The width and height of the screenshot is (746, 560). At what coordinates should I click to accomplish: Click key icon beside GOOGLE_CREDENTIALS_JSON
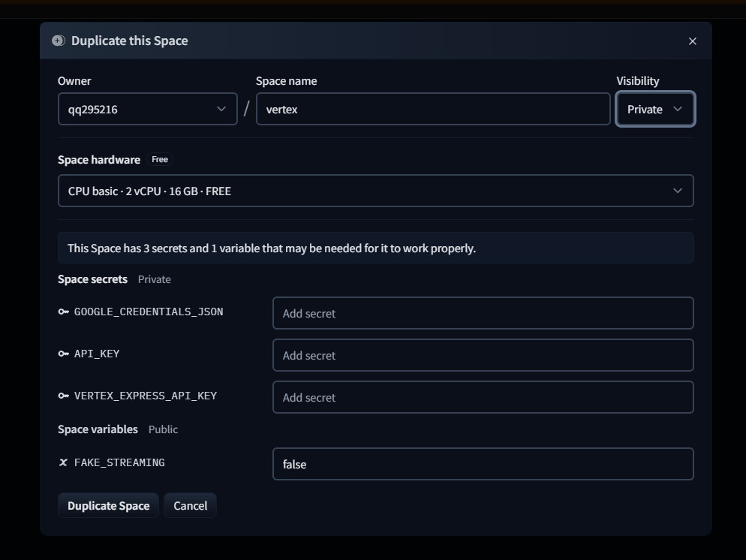[x=64, y=312]
